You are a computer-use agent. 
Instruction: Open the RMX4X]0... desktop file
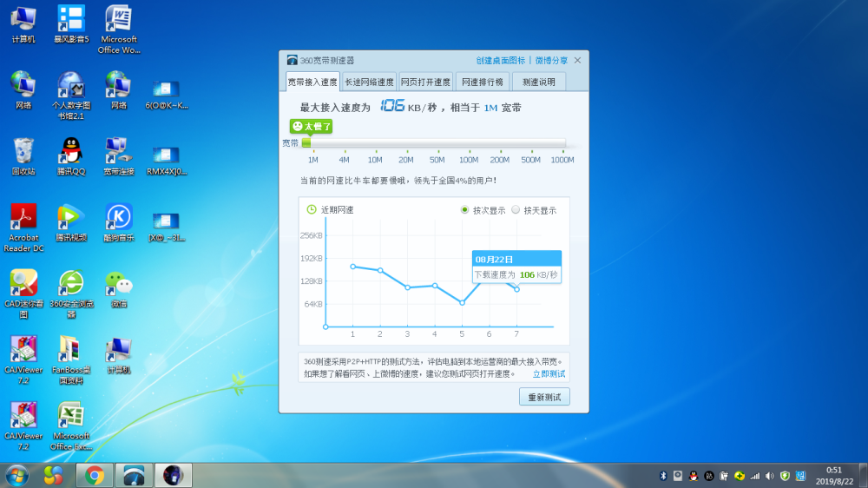point(166,162)
